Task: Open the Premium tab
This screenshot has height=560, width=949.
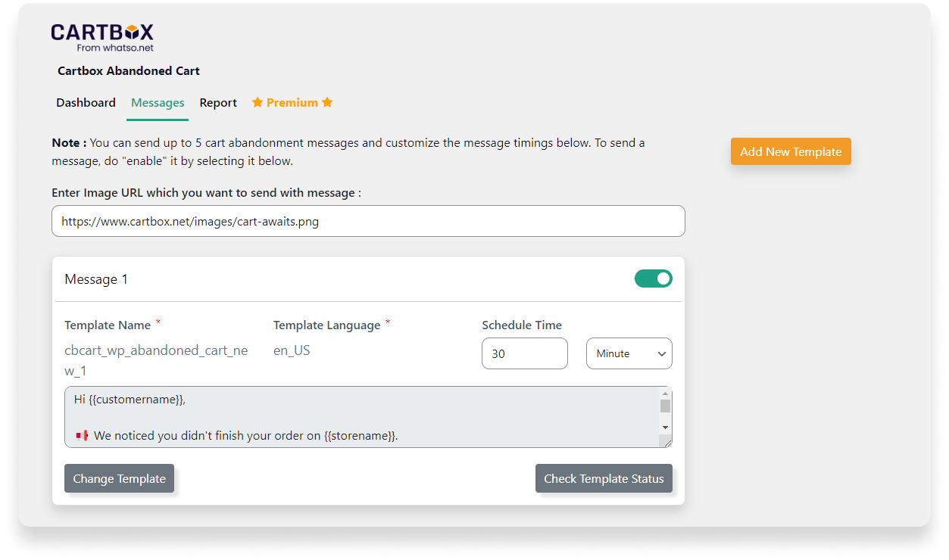Action: coord(292,103)
